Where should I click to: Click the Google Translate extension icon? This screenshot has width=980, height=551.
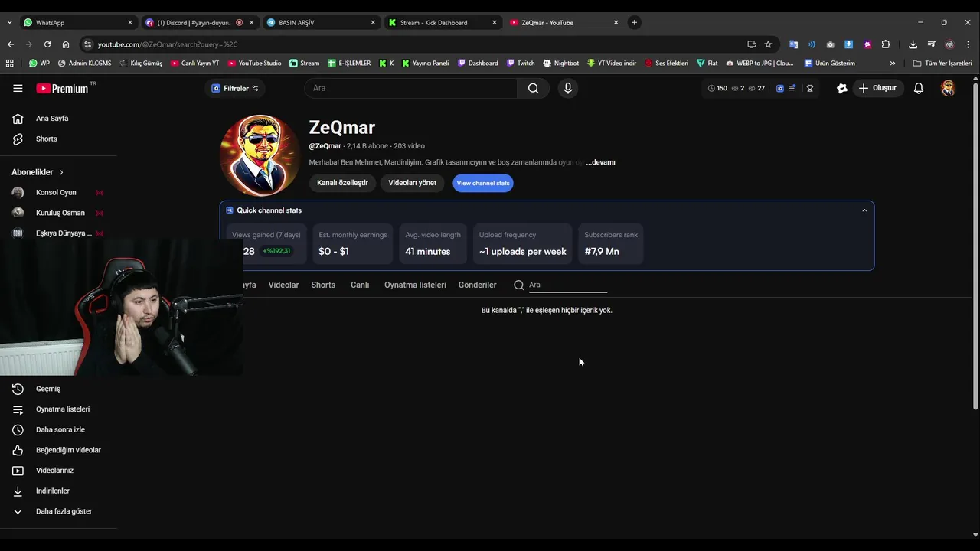[793, 44]
